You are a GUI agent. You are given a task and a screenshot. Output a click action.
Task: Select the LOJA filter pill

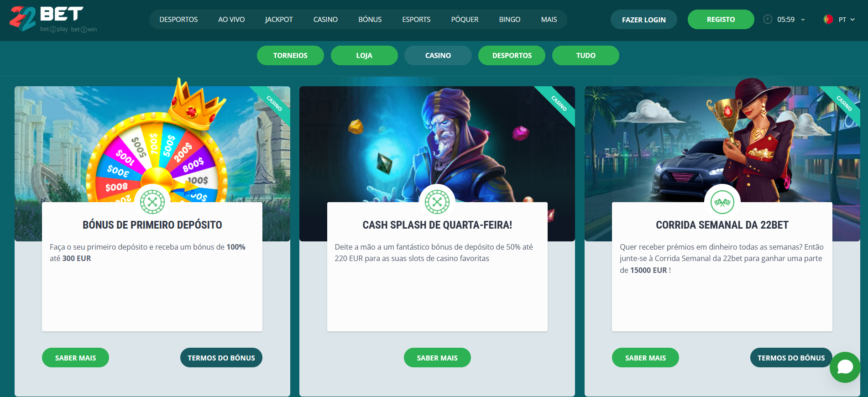(x=364, y=55)
